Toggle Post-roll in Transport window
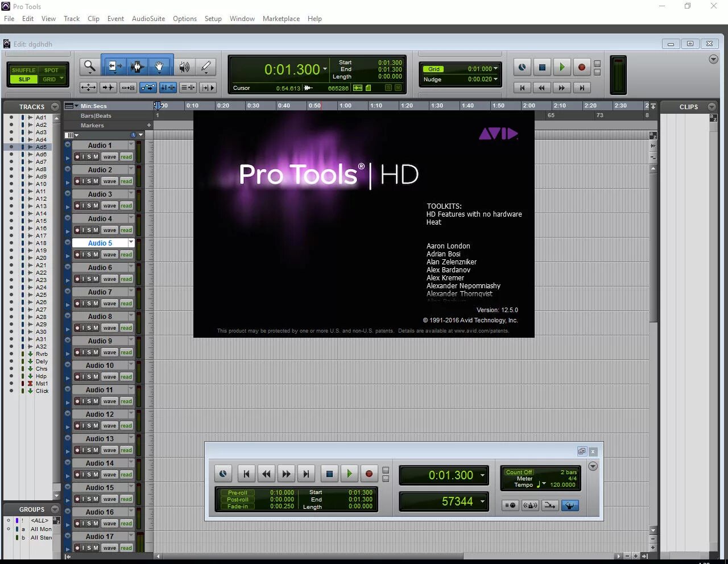728x564 pixels. click(x=237, y=499)
